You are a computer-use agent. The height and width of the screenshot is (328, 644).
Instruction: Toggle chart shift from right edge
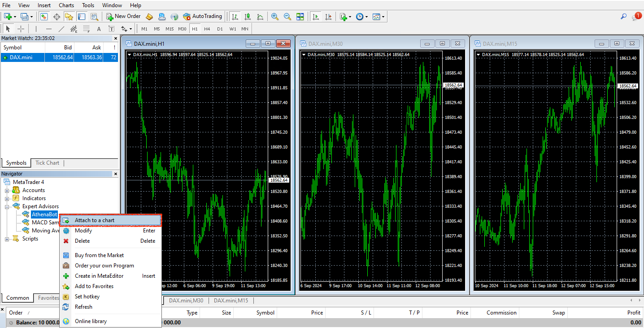pos(328,17)
